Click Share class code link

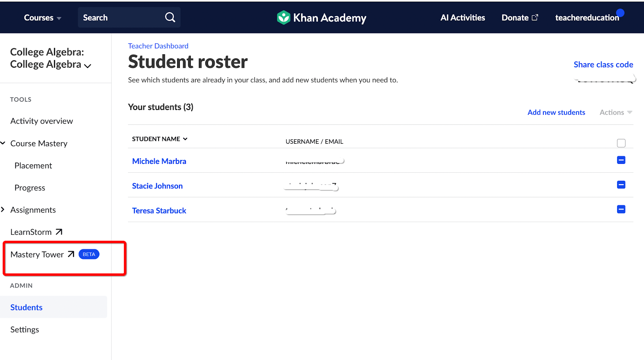pos(603,64)
